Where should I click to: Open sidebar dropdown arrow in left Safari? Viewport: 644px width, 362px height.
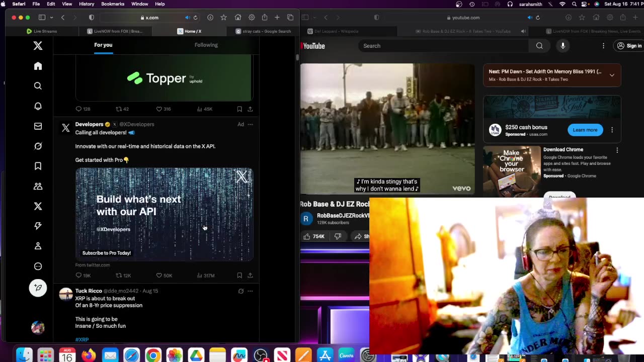pos(51,18)
